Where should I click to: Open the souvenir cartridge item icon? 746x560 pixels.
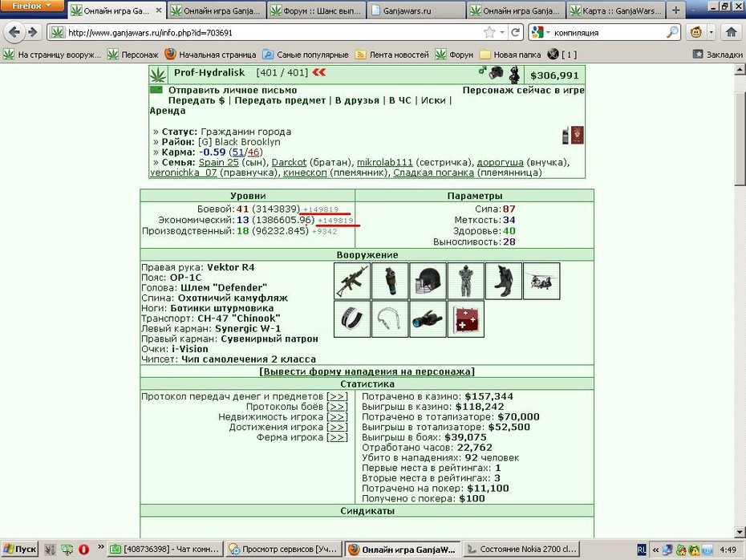[x=390, y=319]
